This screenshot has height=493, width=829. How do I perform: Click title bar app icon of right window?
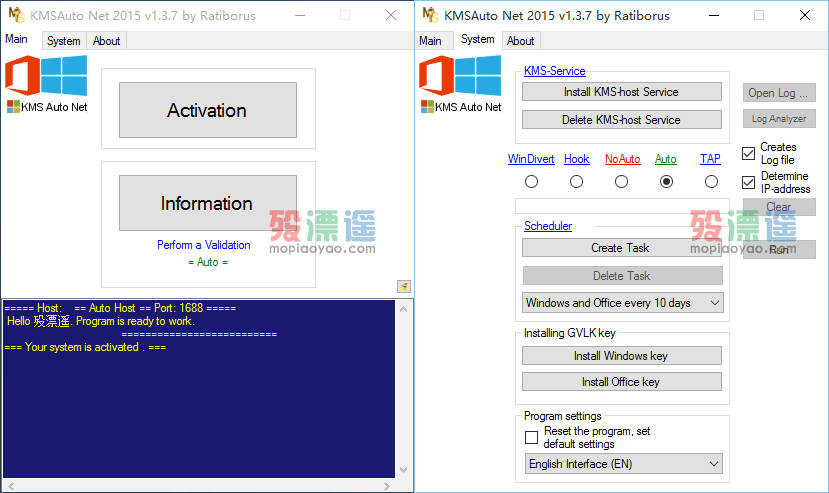tap(431, 15)
